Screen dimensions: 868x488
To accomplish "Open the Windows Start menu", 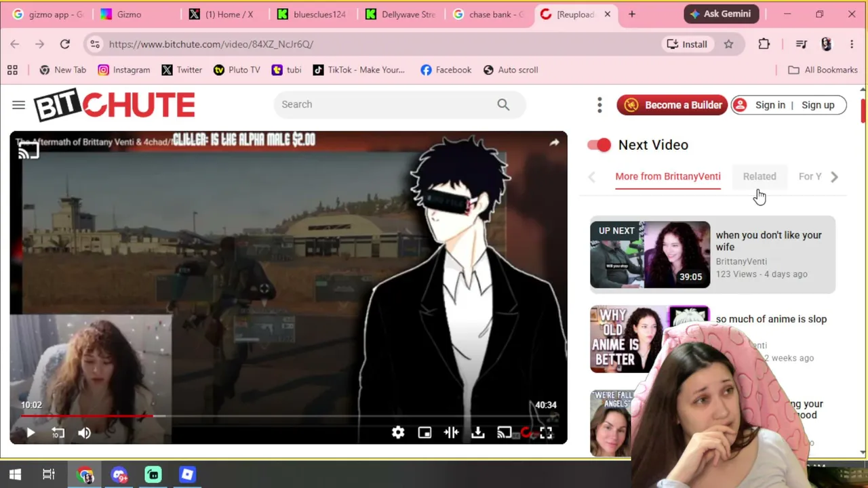I will 15,474.
